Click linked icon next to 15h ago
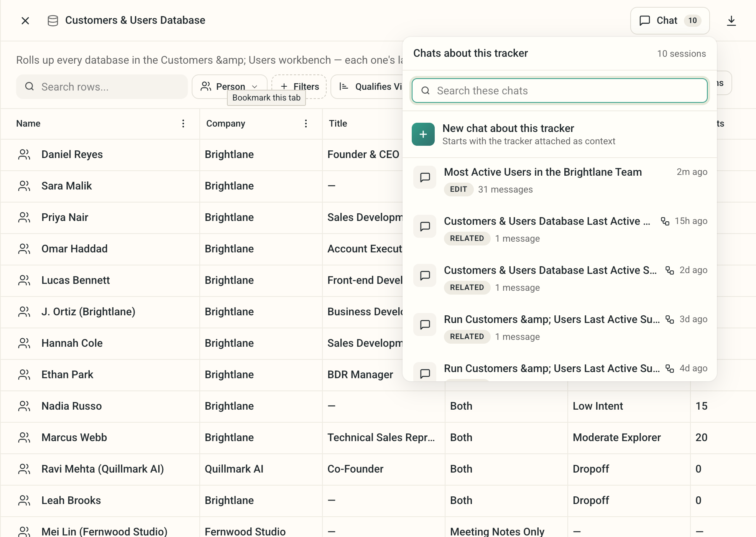This screenshot has width=756, height=537. click(x=665, y=221)
